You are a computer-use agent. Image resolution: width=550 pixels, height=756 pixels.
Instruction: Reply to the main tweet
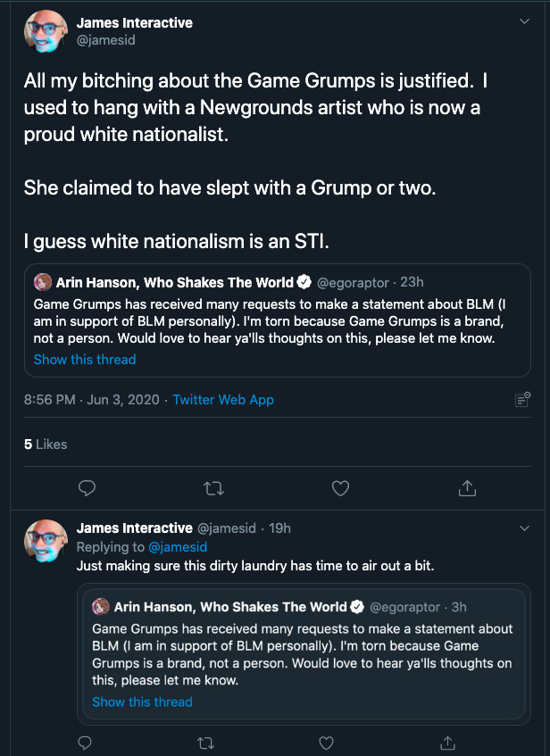click(x=87, y=488)
